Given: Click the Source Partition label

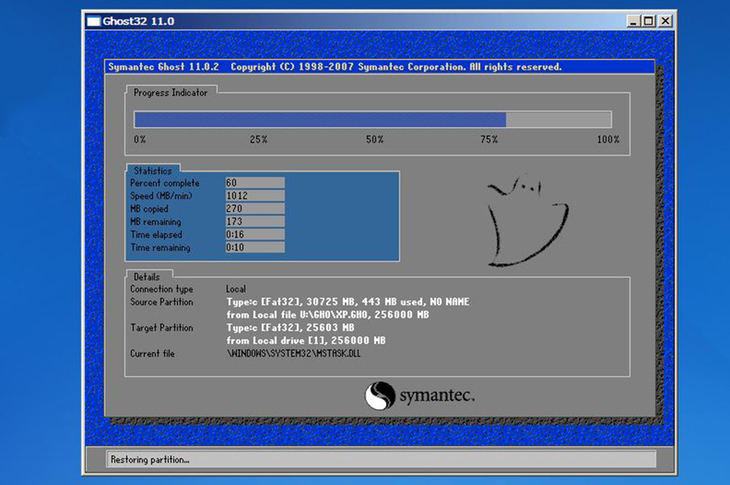Looking at the screenshot, I should pos(162,302).
